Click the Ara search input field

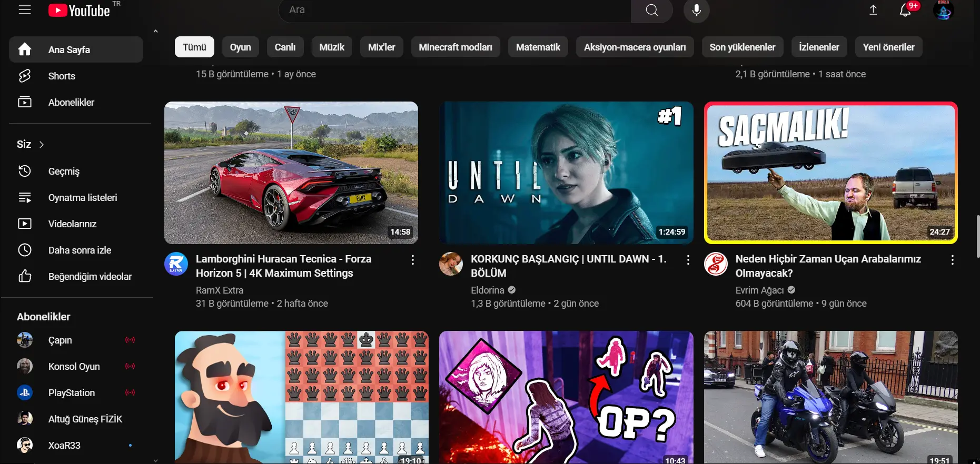[x=454, y=10]
